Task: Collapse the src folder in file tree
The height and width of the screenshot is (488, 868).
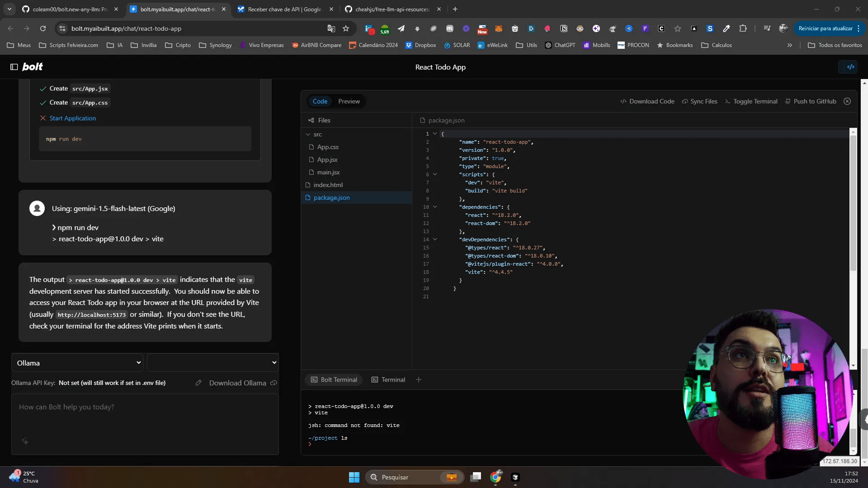Action: point(308,134)
